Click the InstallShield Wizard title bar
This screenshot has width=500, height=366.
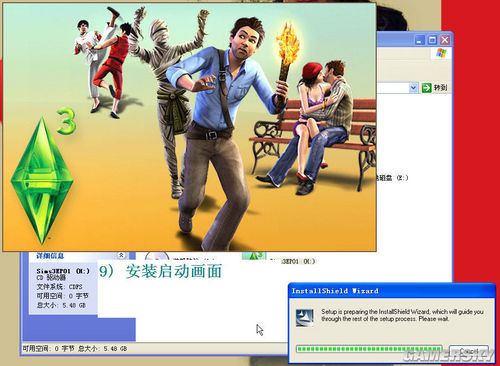coord(392,291)
